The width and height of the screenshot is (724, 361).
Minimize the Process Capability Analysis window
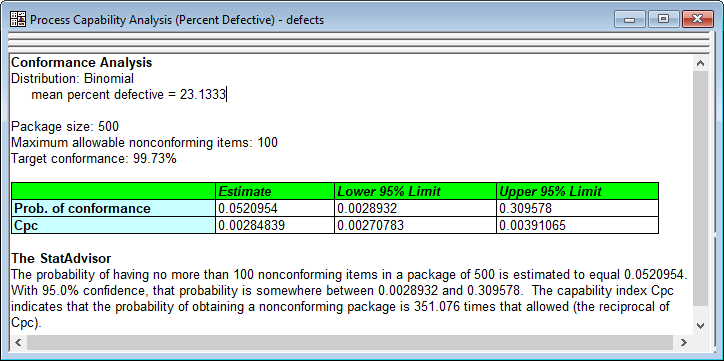629,19
